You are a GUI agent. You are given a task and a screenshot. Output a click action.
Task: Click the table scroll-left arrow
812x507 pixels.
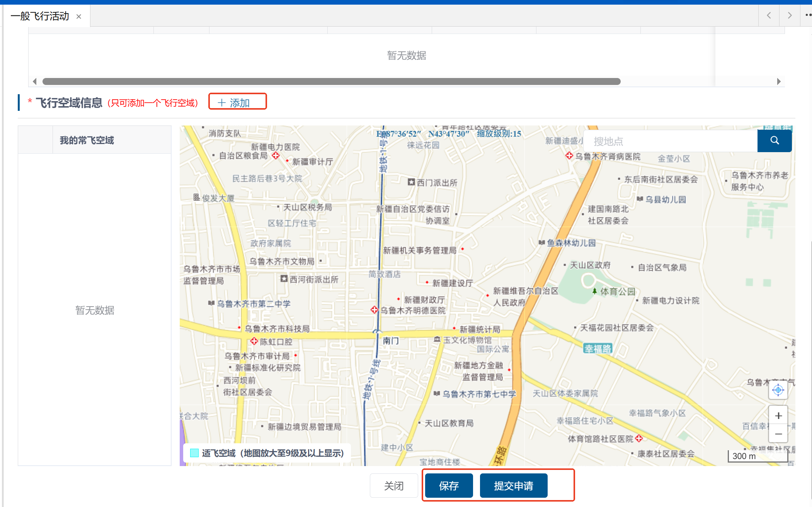(35, 81)
